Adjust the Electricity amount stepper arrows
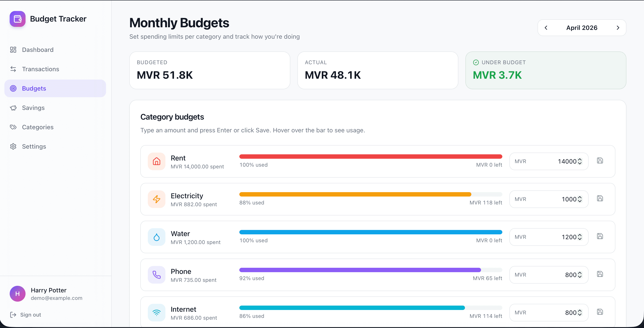Screen dimensions: 644x328 pos(580,199)
